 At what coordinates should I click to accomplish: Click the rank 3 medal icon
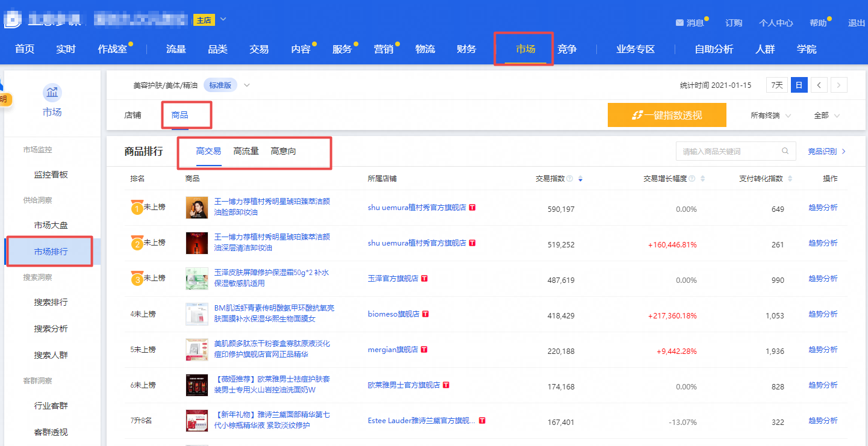pos(137,279)
